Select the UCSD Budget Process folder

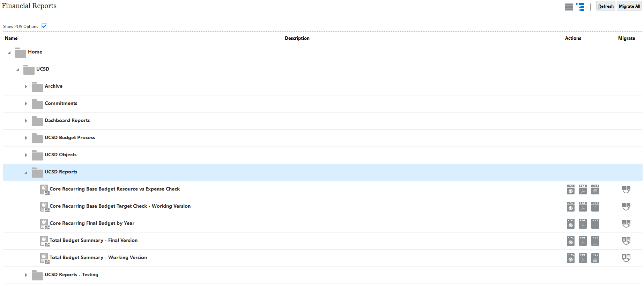tap(69, 138)
